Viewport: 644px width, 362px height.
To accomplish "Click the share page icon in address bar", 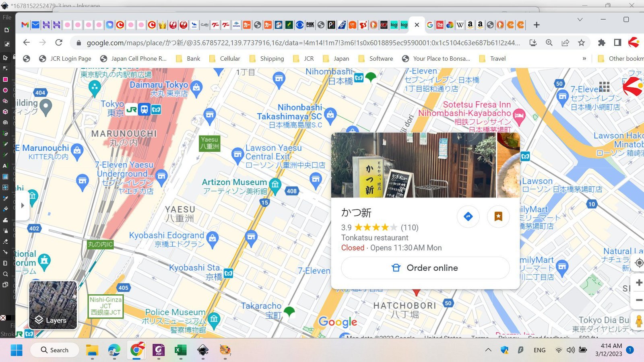I will 565,43.
